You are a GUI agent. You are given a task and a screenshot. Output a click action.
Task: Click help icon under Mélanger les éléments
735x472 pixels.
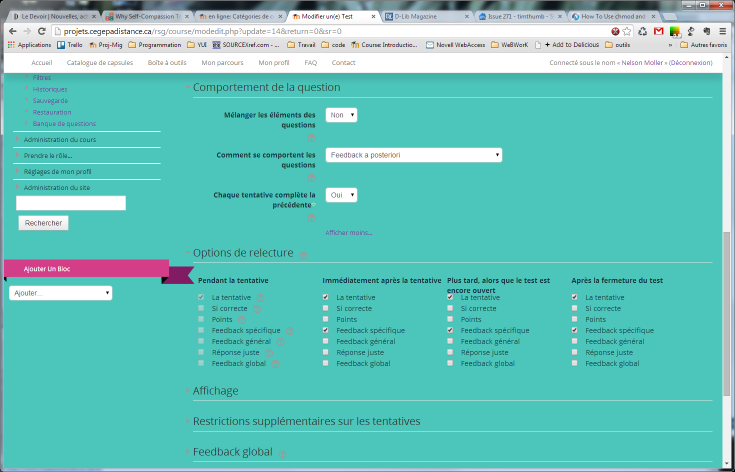(x=311, y=137)
